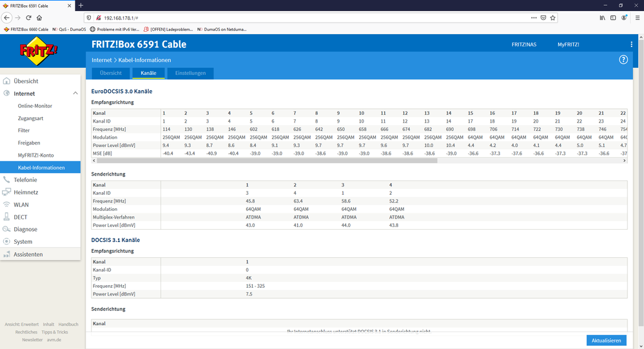Switch to the Übersicht tab
This screenshot has width=644, height=349.
tap(110, 73)
